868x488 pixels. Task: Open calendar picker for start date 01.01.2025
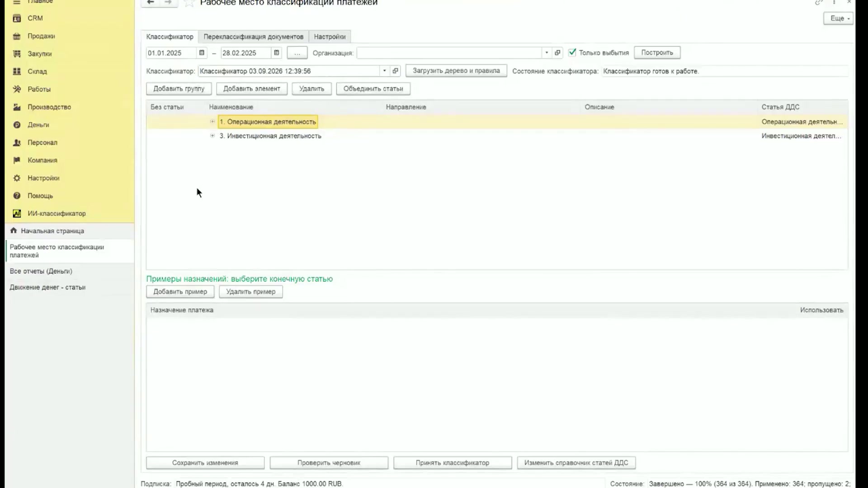(x=202, y=53)
